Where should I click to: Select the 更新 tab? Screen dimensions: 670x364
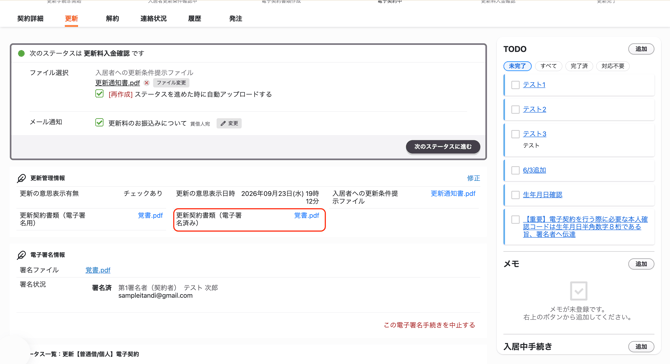[x=71, y=18]
